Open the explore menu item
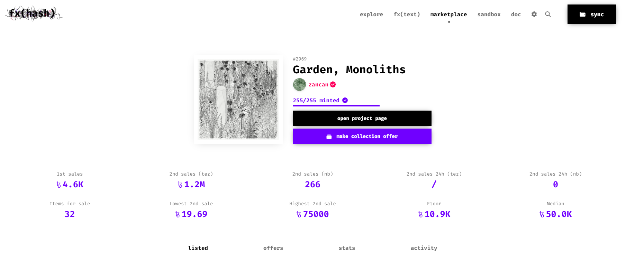The image size is (644, 253). 371,14
